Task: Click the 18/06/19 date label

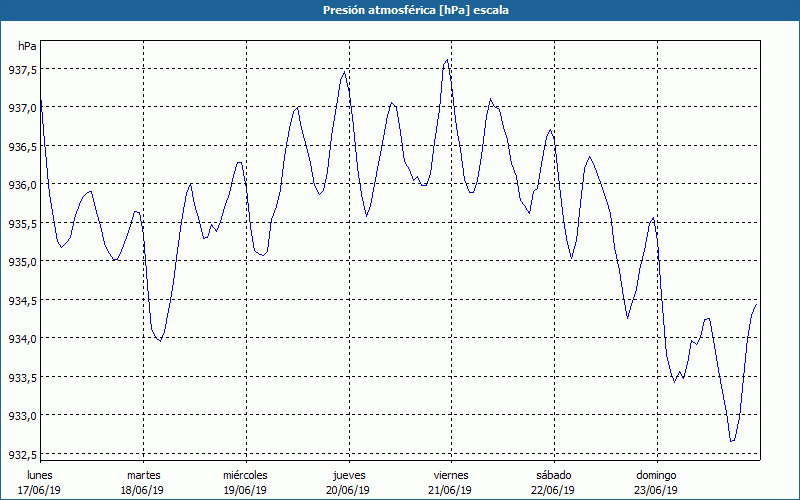Action: (x=142, y=490)
